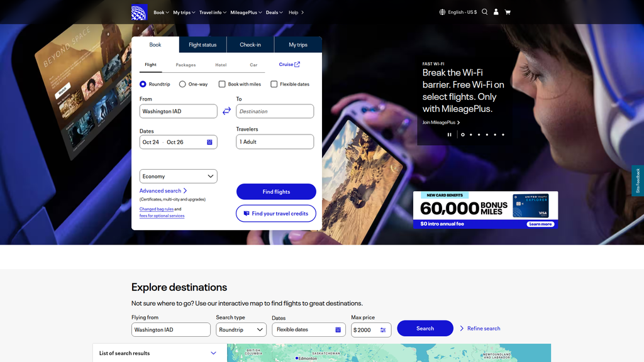Screen dimensions: 644x362
Task: Open the Travelers 1 Adult selector
Action: coord(275,141)
